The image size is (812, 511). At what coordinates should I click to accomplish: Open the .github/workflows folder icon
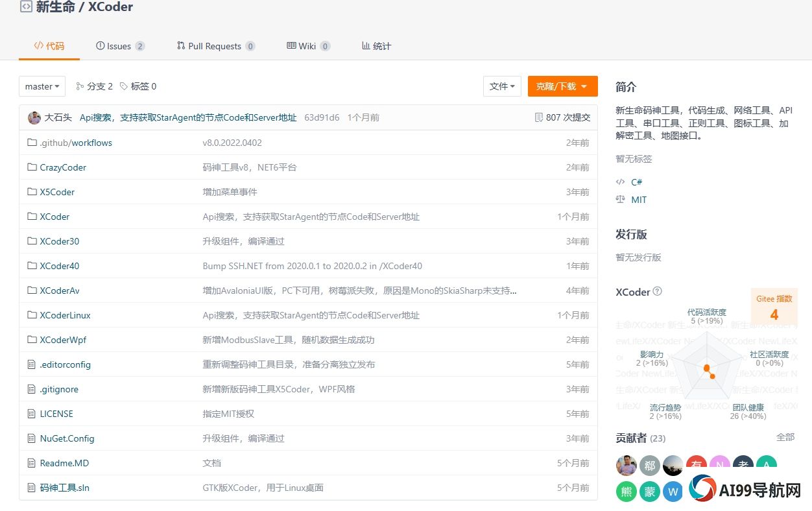(32, 143)
